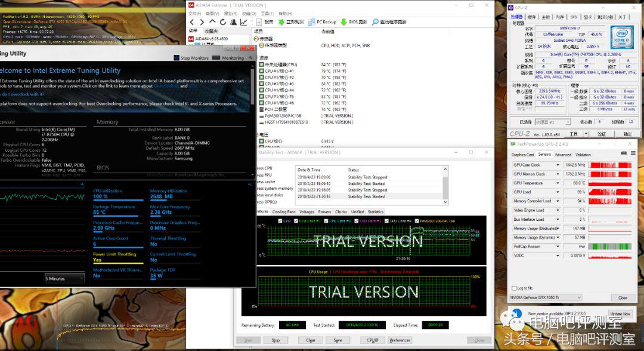Image resolution: width=644 pixels, height=351 pixels.
Task: Enable Log to file in GPU-Z
Action: [x=514, y=288]
